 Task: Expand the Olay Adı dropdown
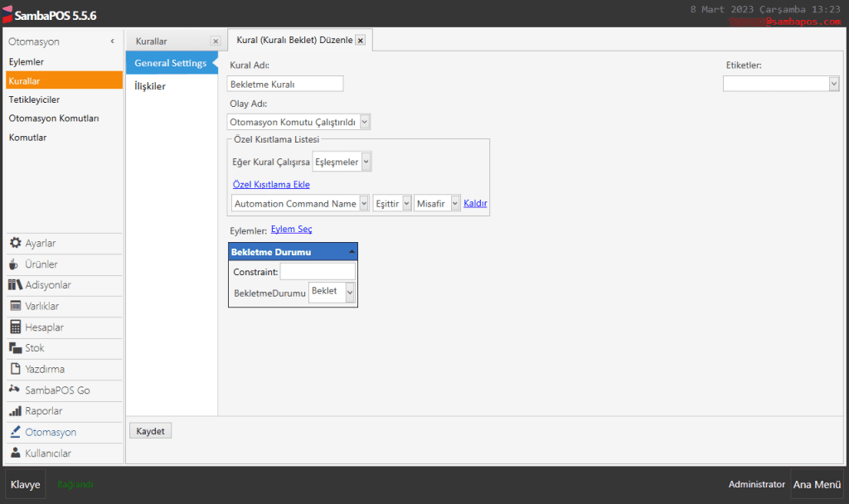[366, 122]
